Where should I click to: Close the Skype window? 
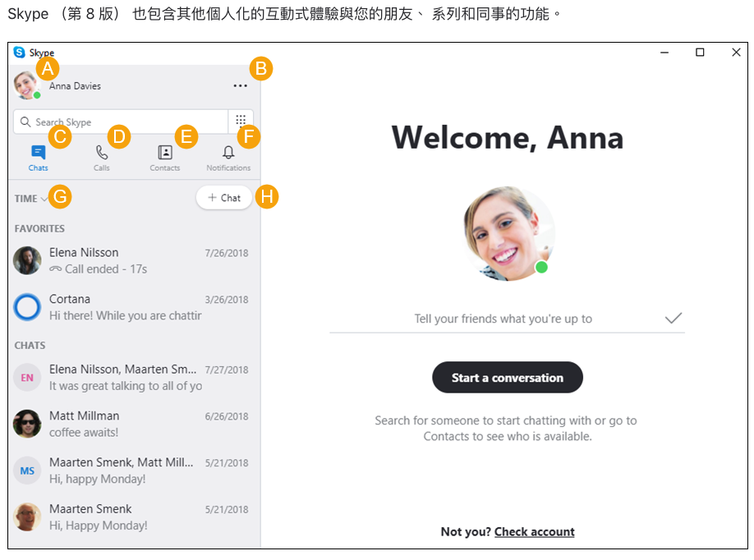[x=736, y=53]
